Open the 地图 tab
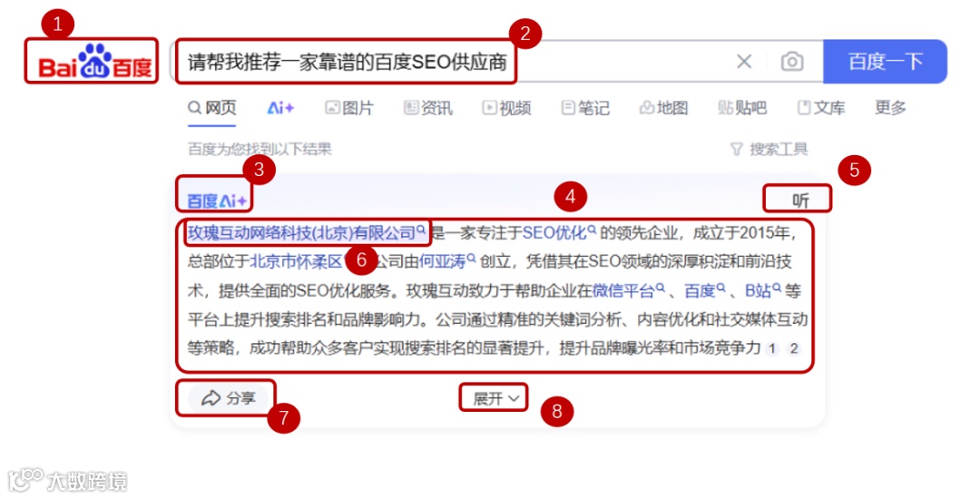This screenshot has width=980, height=499. coord(663,108)
